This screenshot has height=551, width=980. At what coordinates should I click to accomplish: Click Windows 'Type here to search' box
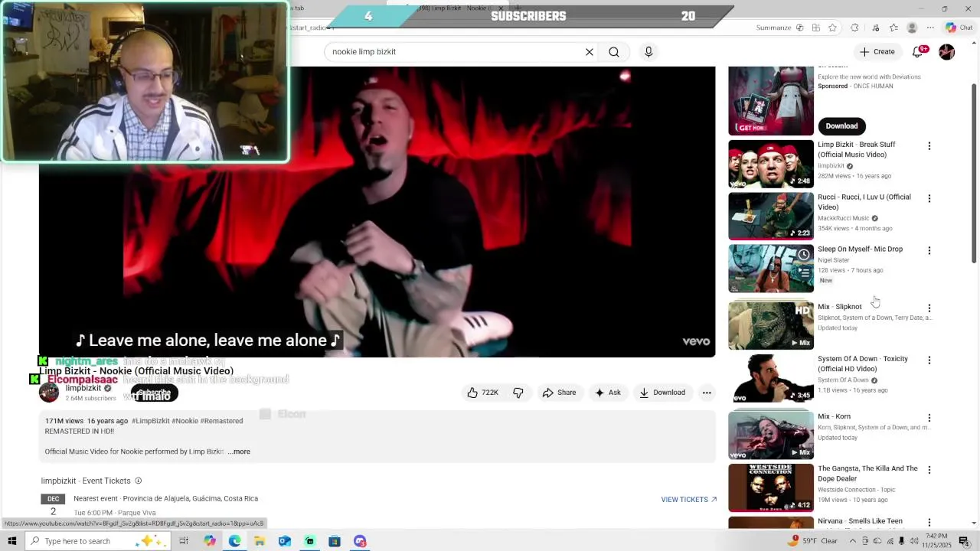click(x=98, y=541)
